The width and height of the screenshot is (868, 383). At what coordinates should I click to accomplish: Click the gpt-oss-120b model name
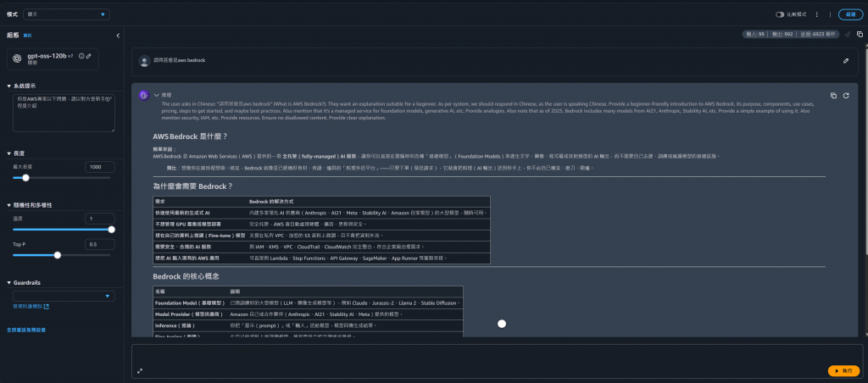click(x=47, y=56)
